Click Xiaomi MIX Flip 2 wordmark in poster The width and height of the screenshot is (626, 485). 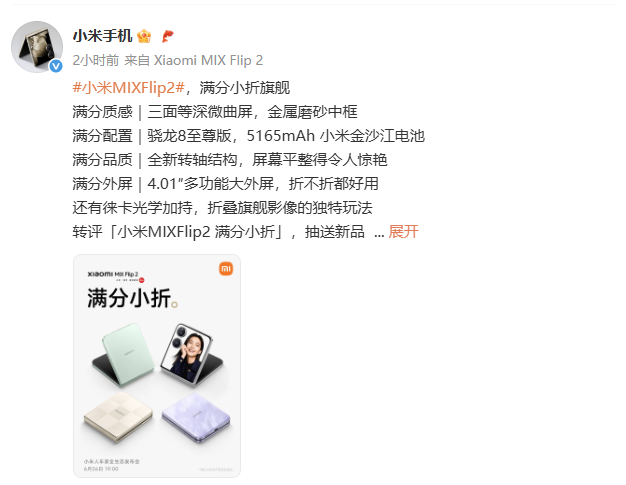tap(113, 274)
